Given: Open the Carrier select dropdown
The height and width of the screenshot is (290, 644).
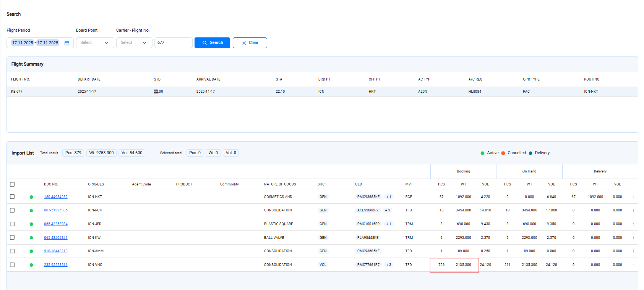Looking at the screenshot, I should 134,43.
